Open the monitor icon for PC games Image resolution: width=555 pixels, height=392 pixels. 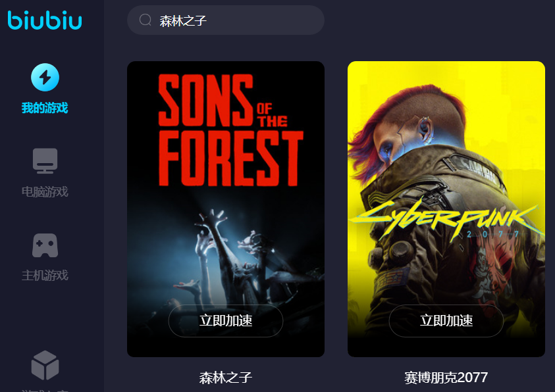45,161
